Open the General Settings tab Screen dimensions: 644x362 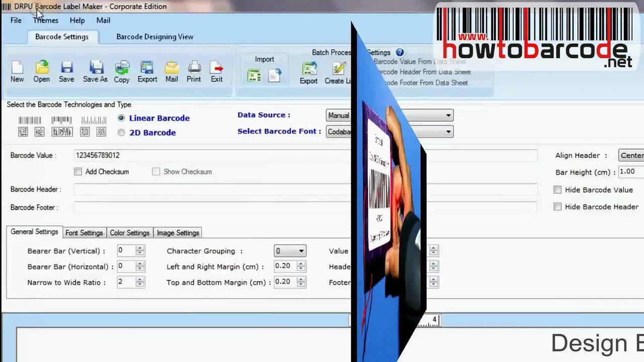(x=34, y=232)
